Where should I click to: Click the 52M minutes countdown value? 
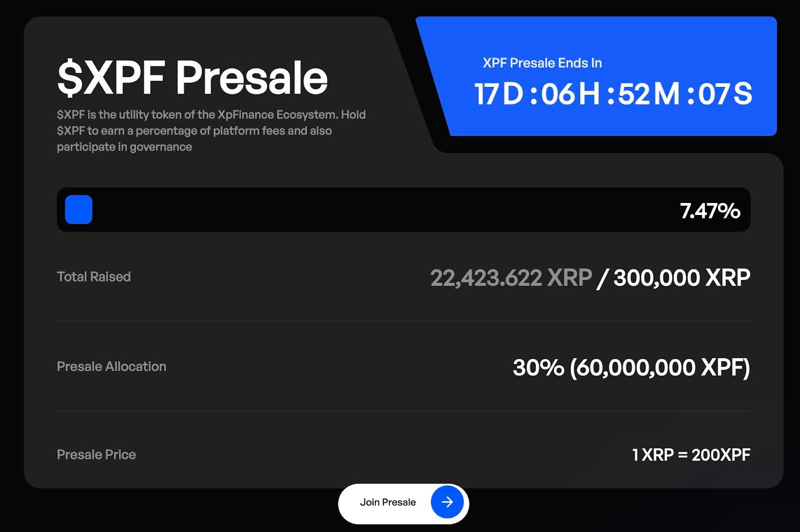(x=649, y=93)
